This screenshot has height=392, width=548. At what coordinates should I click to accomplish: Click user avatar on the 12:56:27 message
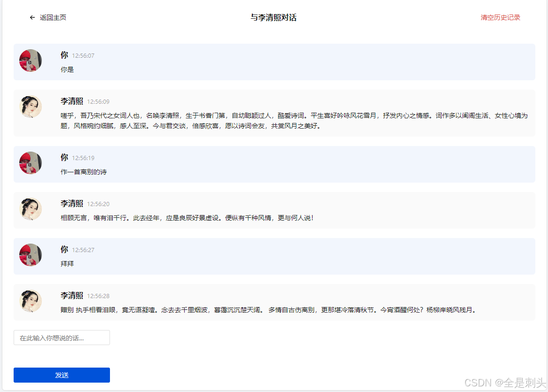tap(31, 255)
